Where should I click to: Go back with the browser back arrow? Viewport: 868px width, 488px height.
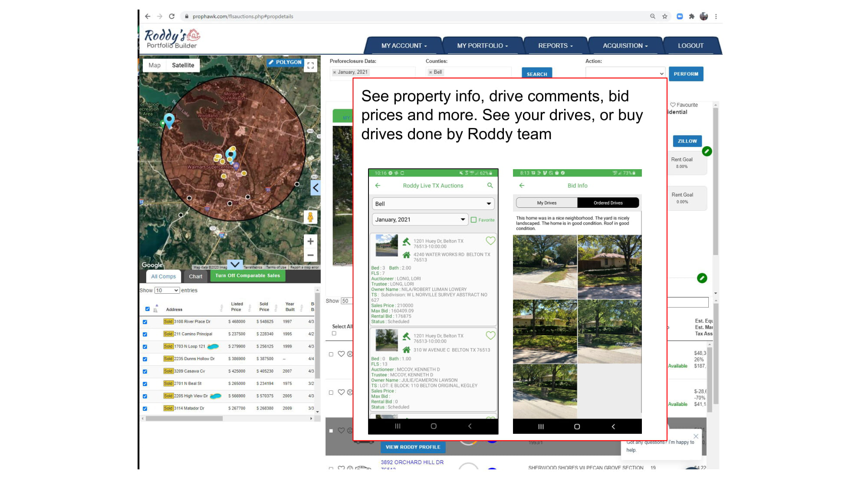click(x=148, y=16)
